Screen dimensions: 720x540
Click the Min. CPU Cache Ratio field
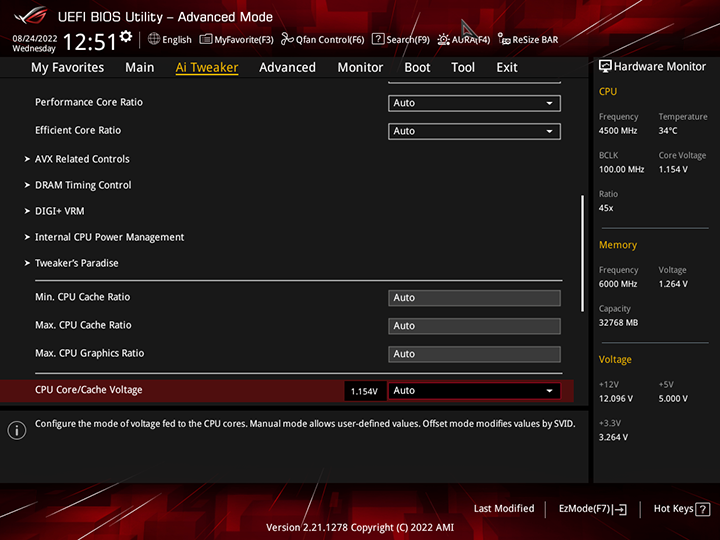[474, 298]
